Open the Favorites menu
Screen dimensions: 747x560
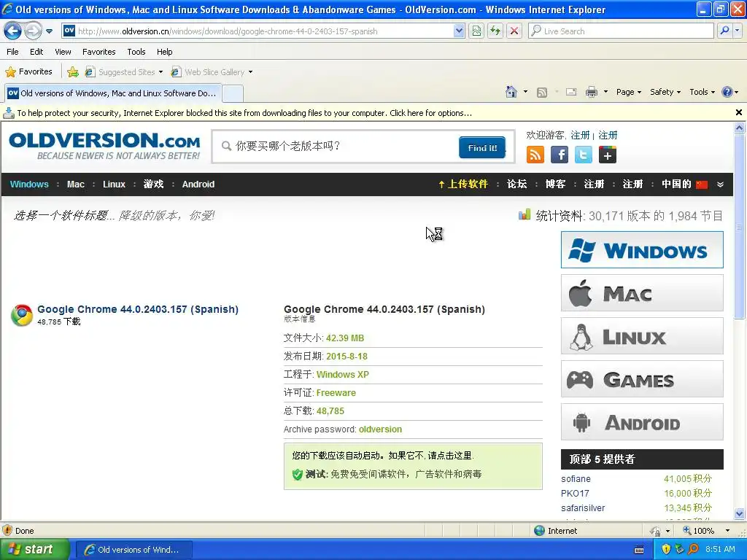[98, 52]
